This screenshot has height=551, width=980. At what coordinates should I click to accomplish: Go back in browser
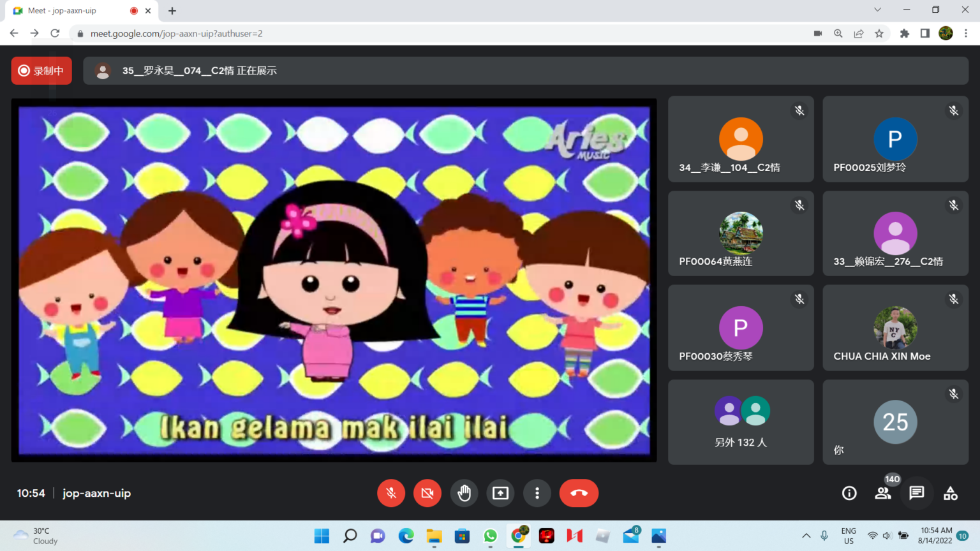[14, 33]
